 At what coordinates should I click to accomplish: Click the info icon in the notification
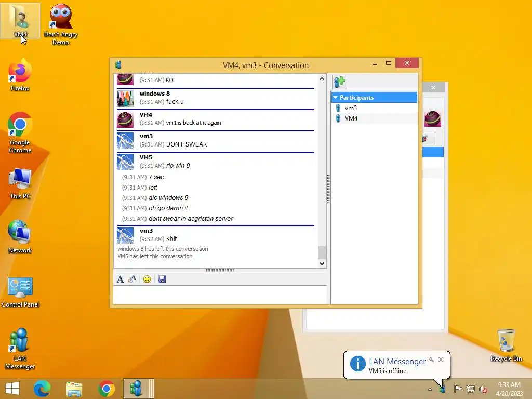357,364
